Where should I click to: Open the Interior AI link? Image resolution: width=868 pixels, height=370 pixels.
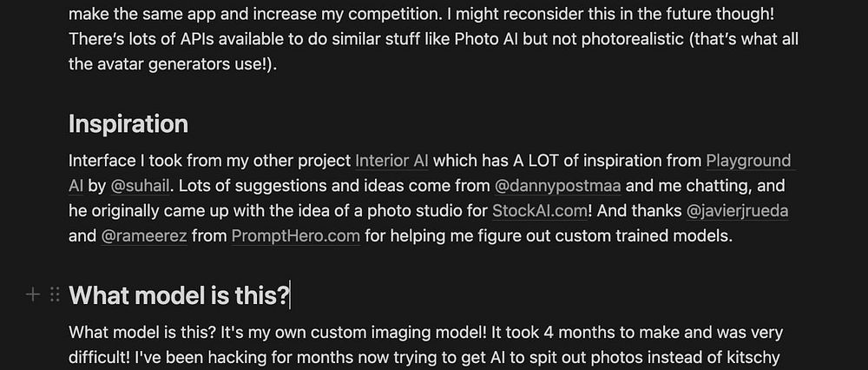coord(392,161)
